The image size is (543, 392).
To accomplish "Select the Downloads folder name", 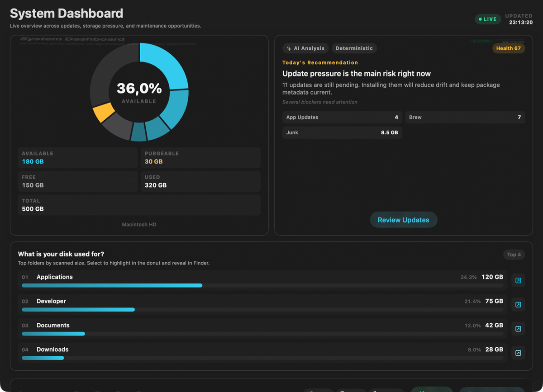I will (52, 349).
